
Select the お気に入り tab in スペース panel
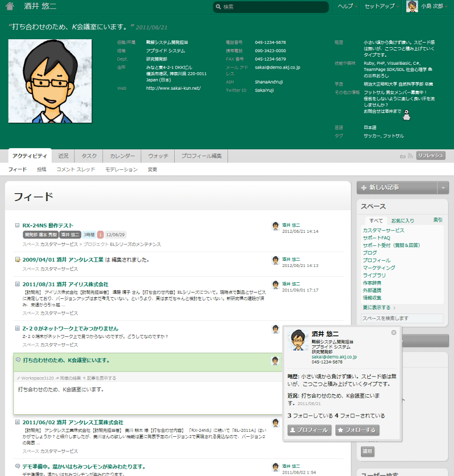coord(402,220)
